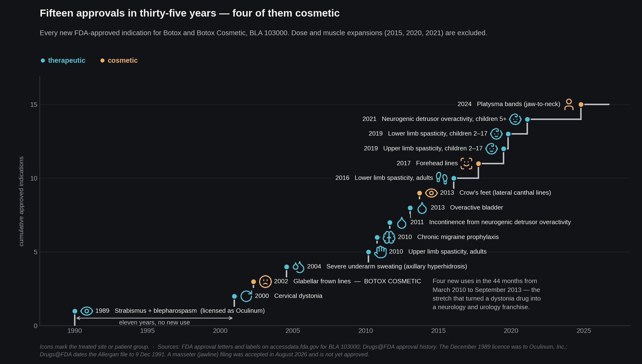Click the footprints icon for Lower limb spasticity

(442, 178)
